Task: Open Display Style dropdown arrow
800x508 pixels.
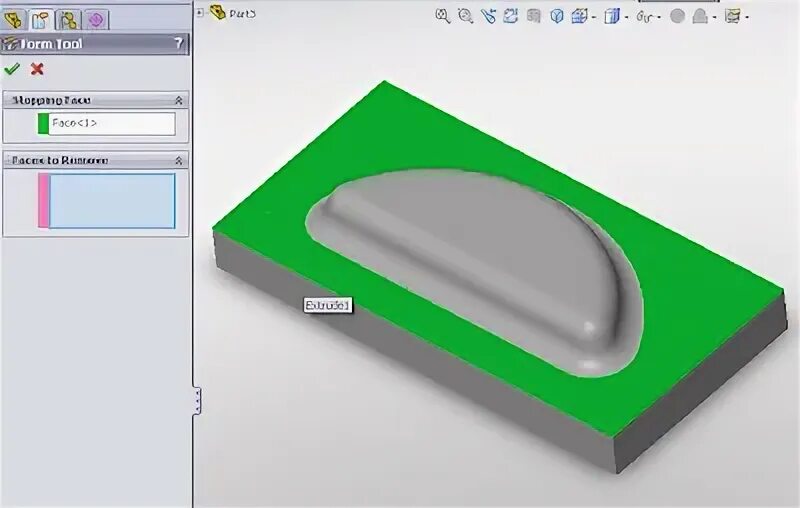Action: 627,17
